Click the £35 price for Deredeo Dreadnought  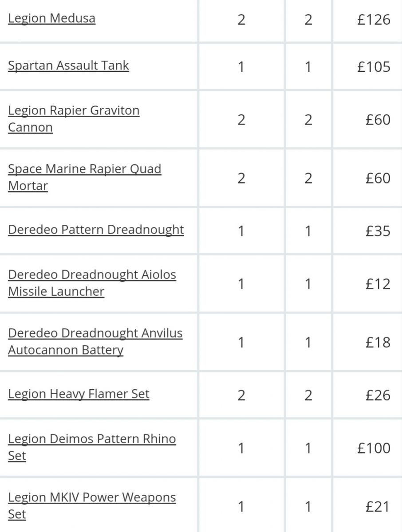pyautogui.click(x=378, y=231)
